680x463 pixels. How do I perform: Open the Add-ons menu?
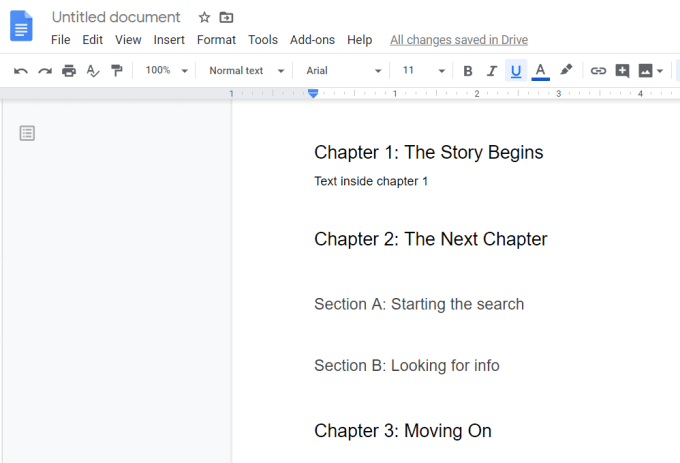pos(312,40)
